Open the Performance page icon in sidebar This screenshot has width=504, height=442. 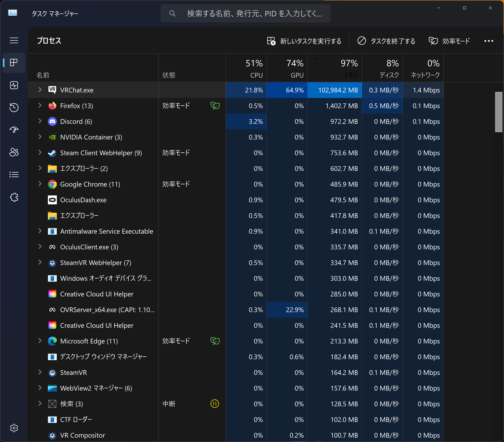[14, 85]
